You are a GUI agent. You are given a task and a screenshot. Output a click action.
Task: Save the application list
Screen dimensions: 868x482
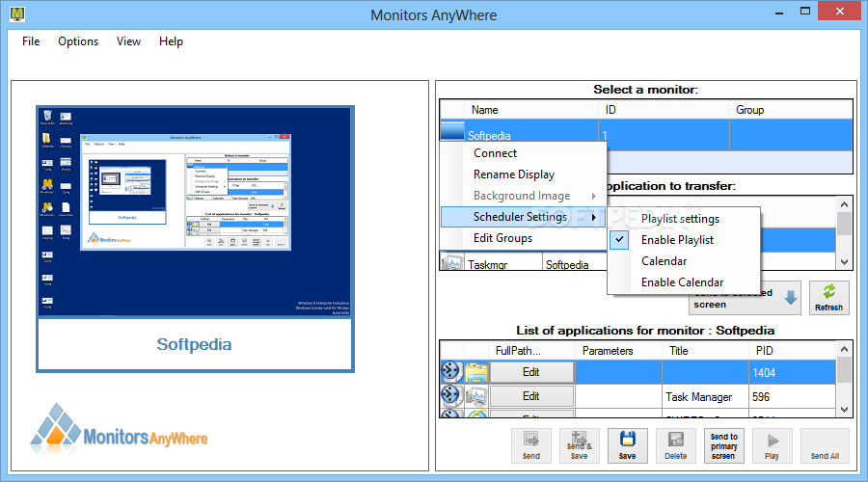627,445
